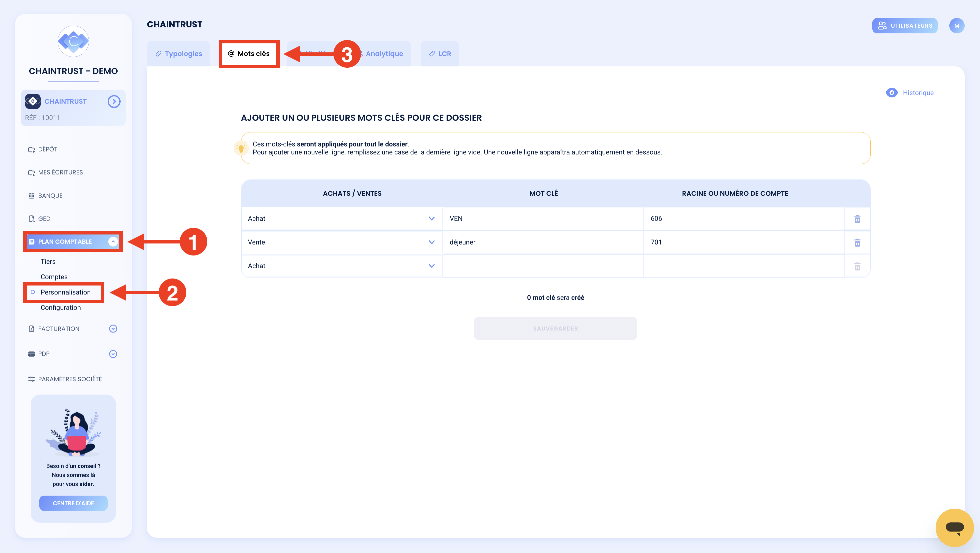Click the déjeuner keyword field
Image resolution: width=980 pixels, height=553 pixels.
tap(543, 242)
